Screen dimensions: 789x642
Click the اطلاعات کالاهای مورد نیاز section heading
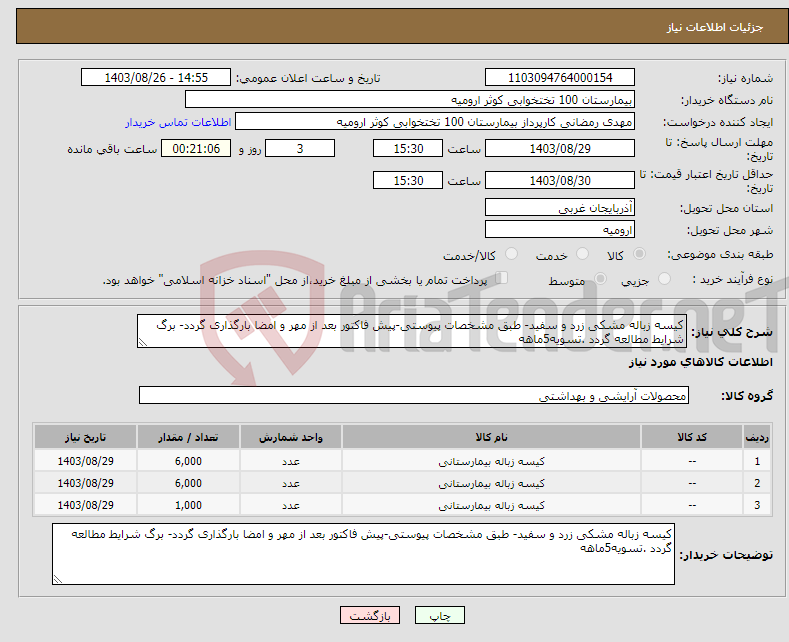700,362
